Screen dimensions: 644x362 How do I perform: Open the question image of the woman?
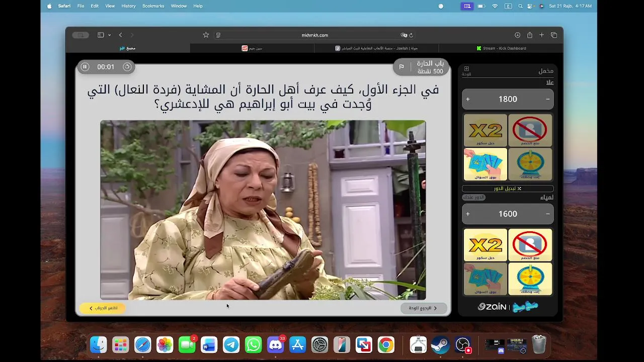[x=263, y=210]
